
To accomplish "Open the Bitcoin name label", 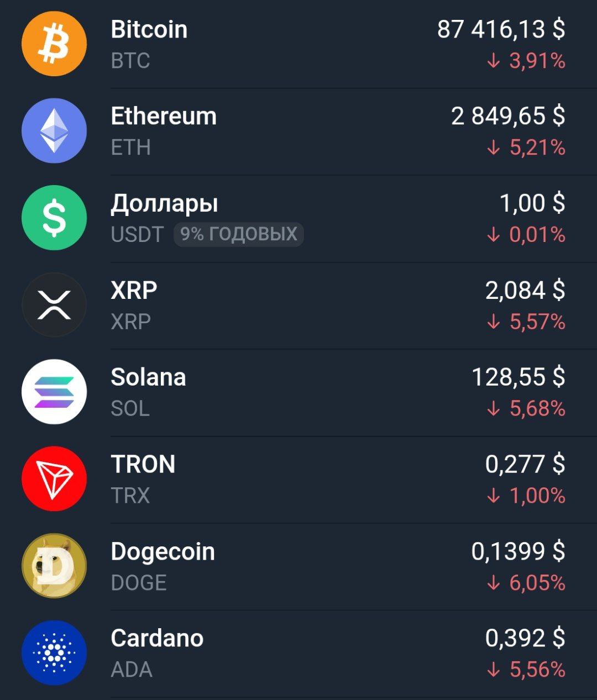I will click(149, 29).
